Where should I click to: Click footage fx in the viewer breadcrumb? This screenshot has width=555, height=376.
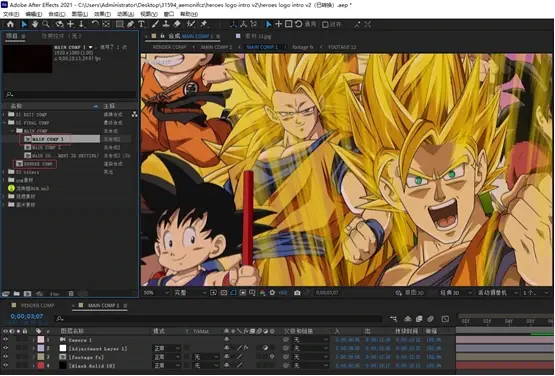click(x=303, y=47)
